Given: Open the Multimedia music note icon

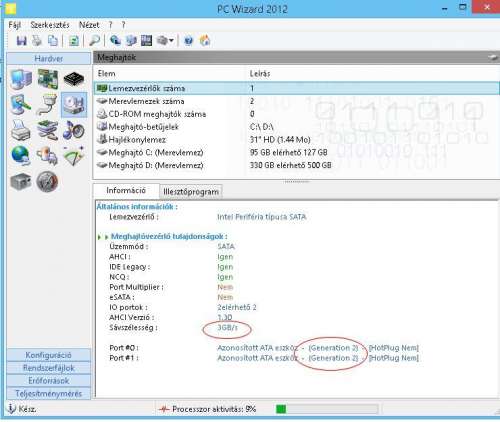Looking at the screenshot, I should (x=74, y=130).
